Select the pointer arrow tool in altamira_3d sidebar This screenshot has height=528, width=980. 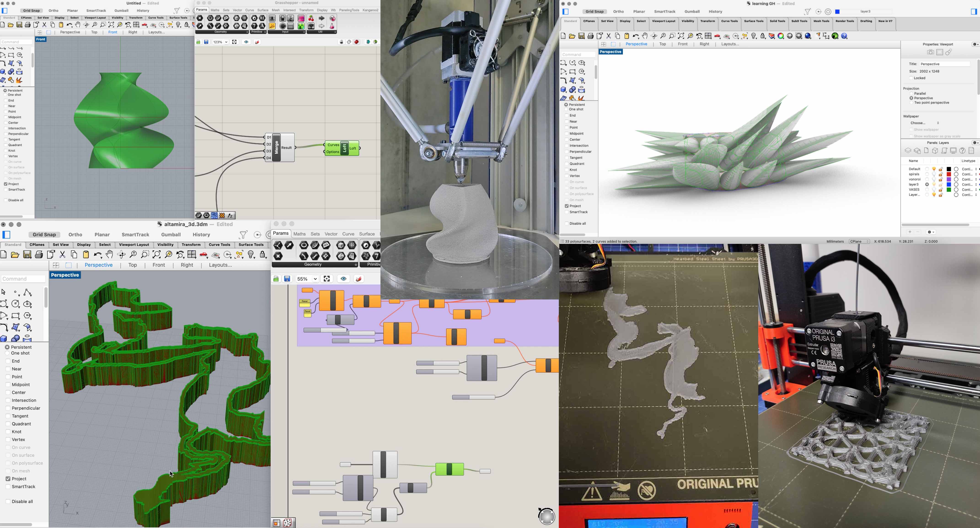(4, 292)
